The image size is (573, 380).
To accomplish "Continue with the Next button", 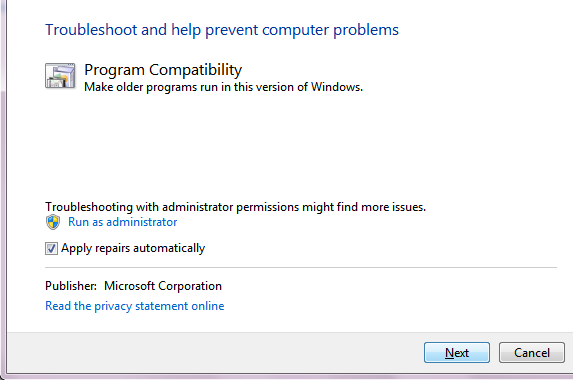I will [457, 353].
